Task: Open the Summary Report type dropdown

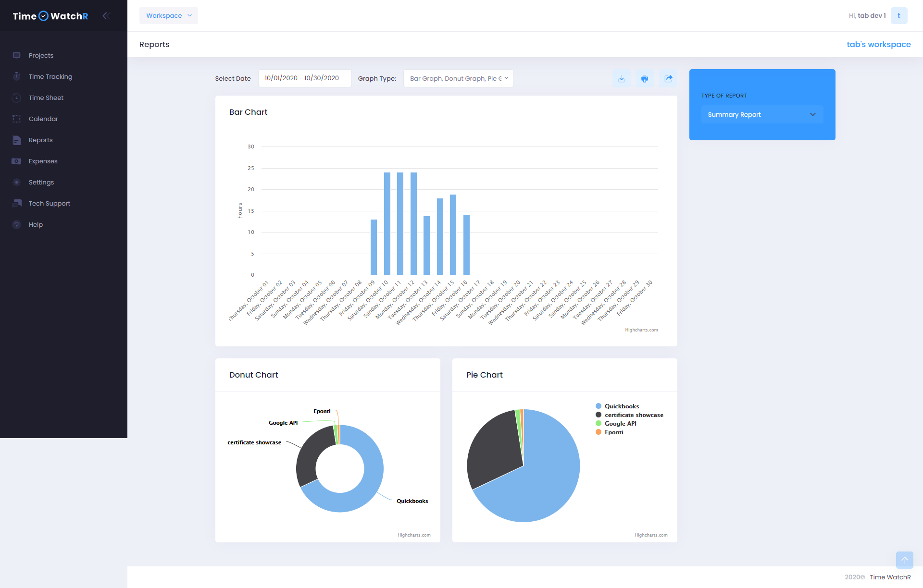Action: 762,114
